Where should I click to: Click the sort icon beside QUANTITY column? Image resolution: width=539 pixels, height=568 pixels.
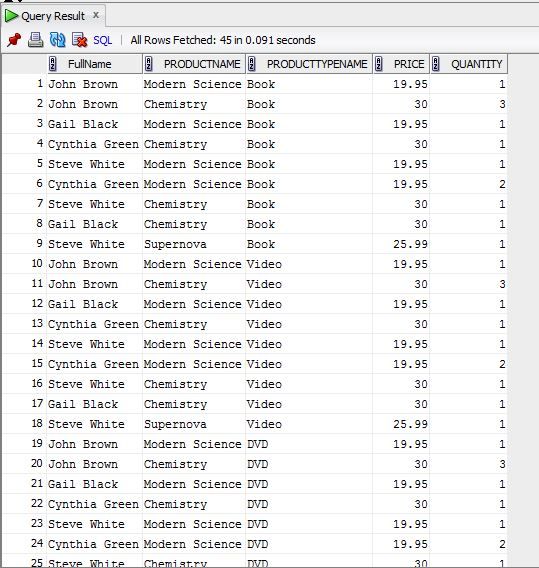point(436,64)
